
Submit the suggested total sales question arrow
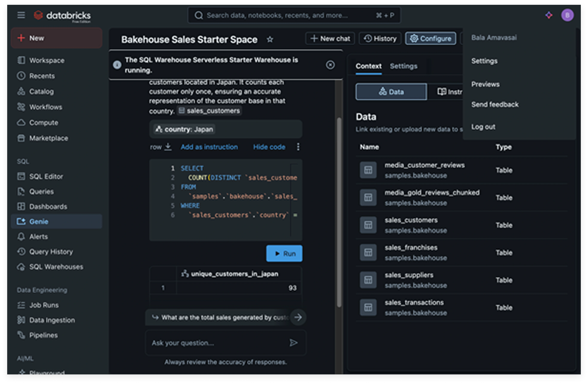click(298, 317)
